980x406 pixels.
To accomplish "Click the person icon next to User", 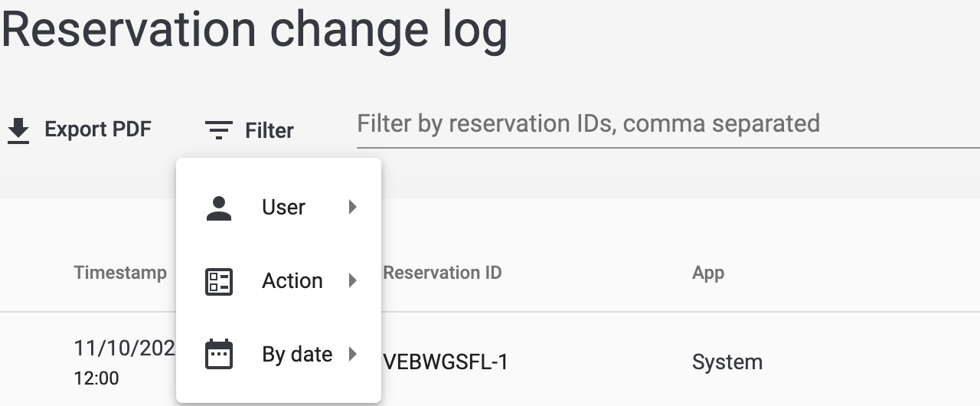I will pyautogui.click(x=219, y=208).
